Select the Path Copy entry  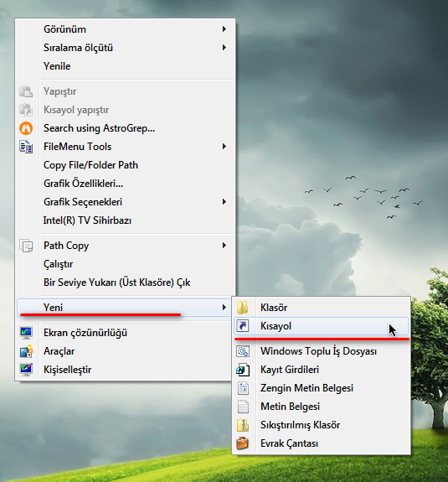click(126, 246)
